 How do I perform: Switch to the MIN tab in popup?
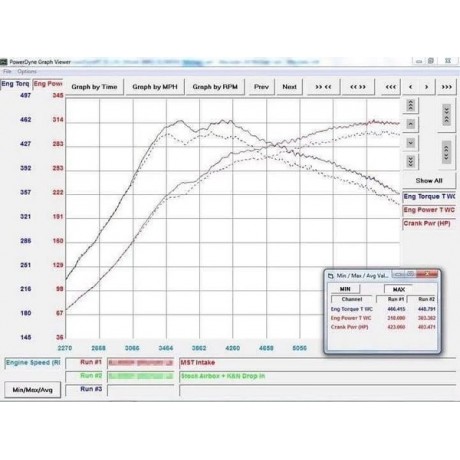(x=345, y=289)
